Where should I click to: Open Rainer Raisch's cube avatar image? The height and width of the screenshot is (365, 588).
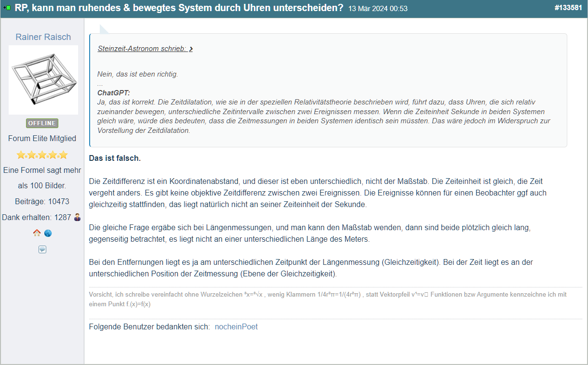pyautogui.click(x=43, y=80)
